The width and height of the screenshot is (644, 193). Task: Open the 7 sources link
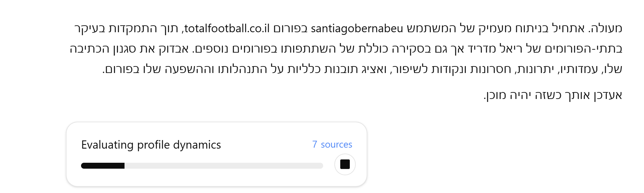pos(332,144)
